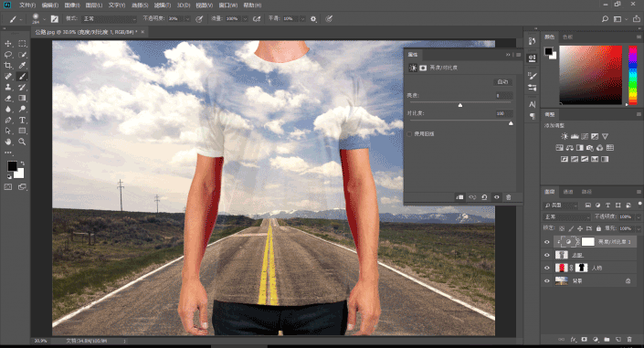Click the foreground color swatch in toolbox
Screen dimensions: 644x348
click(x=12, y=166)
